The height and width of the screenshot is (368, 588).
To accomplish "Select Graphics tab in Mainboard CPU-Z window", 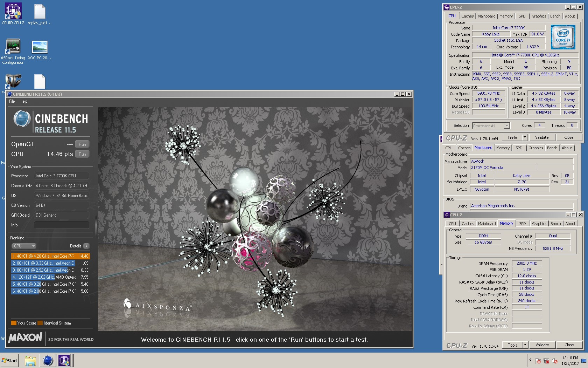I will point(535,148).
